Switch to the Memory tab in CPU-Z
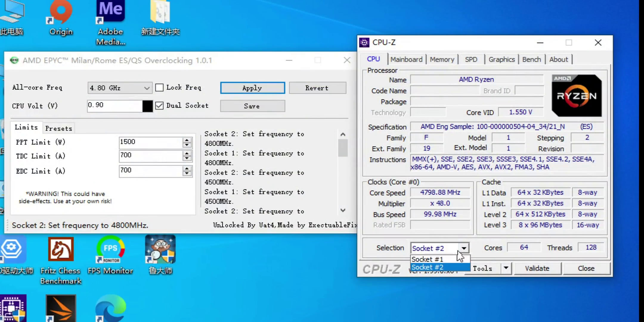This screenshot has width=644, height=322. 442,59
